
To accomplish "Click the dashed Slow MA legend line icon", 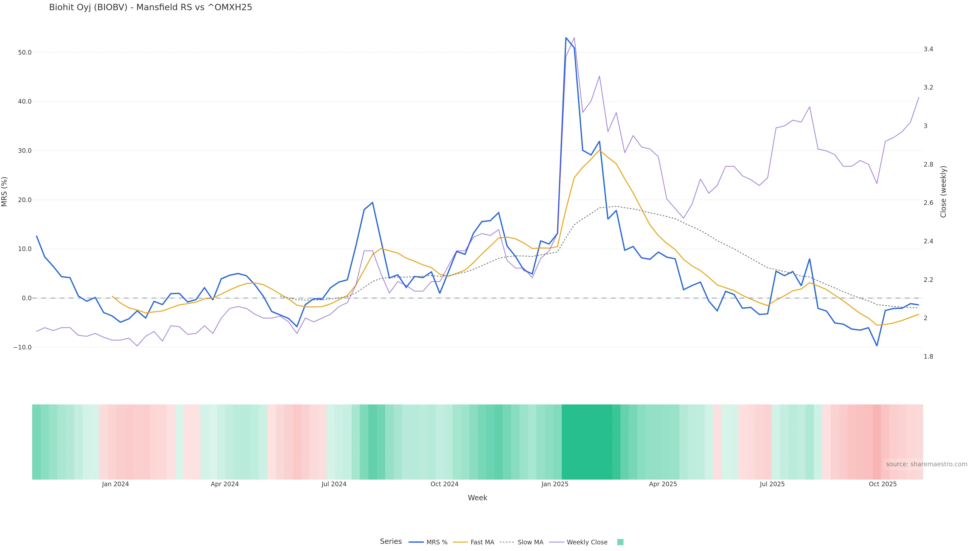I will click(x=507, y=542).
